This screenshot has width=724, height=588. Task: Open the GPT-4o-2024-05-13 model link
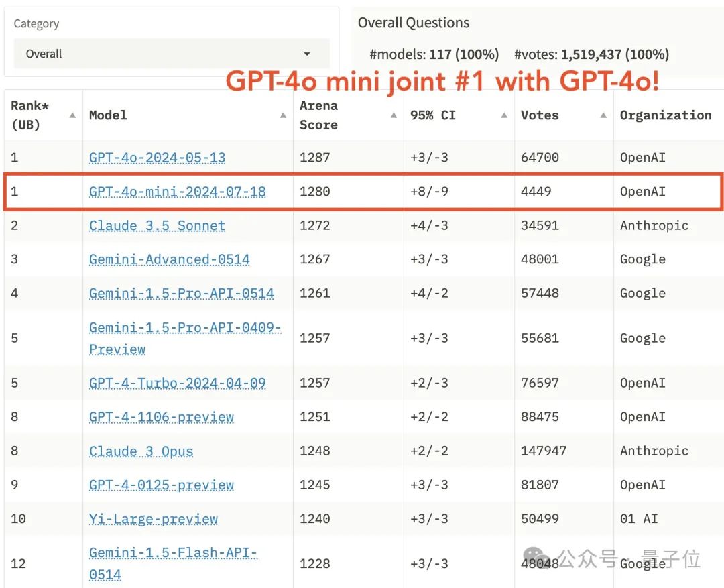[x=158, y=157]
